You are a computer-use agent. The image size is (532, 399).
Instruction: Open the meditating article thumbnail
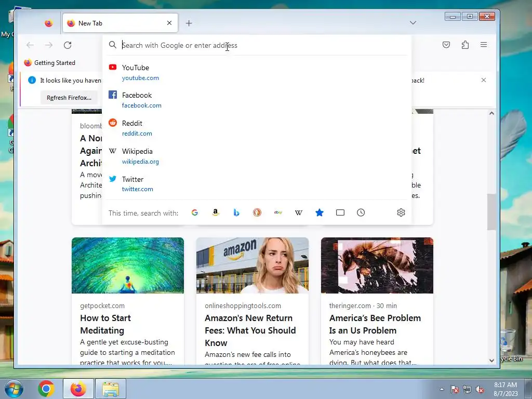pyautogui.click(x=128, y=265)
